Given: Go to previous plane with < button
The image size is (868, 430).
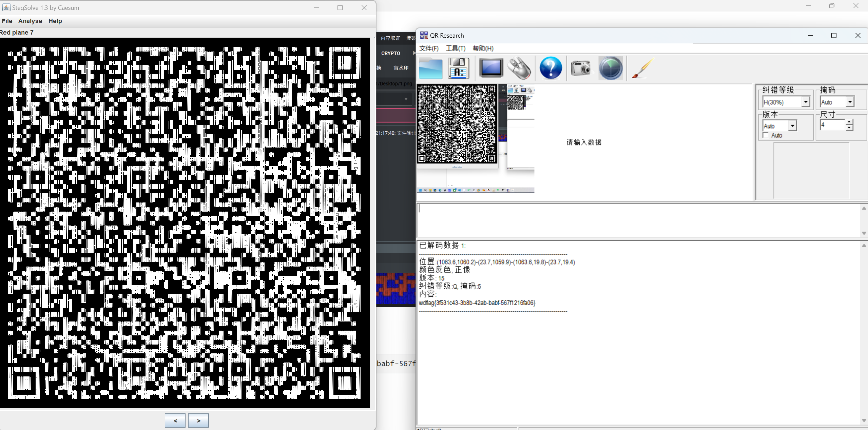Looking at the screenshot, I should coord(175,421).
